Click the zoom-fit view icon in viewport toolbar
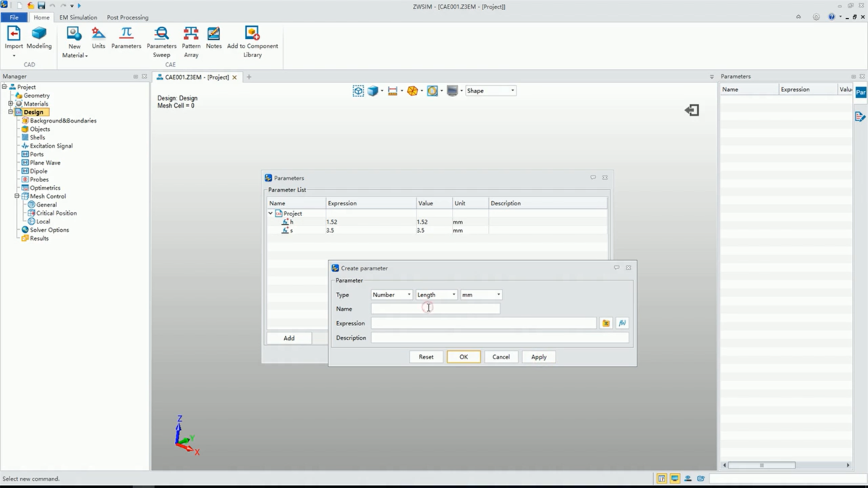 pyautogui.click(x=358, y=91)
